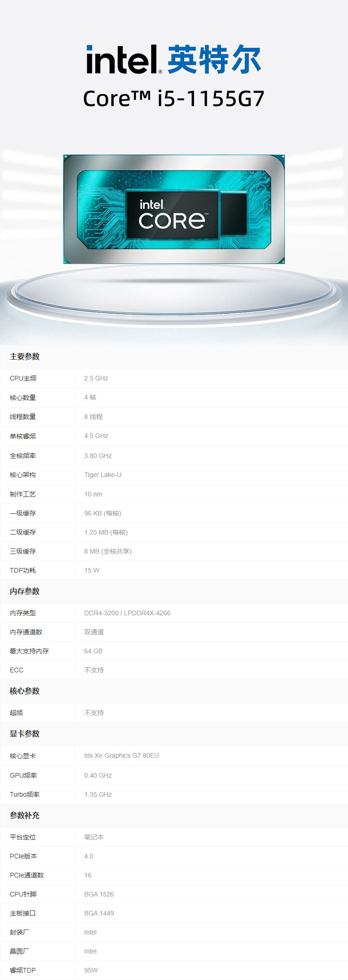The image size is (348, 980).
Task: Click the DDR4-3200 / LPDDR4X-4266 memory type value
Action: coord(127,613)
